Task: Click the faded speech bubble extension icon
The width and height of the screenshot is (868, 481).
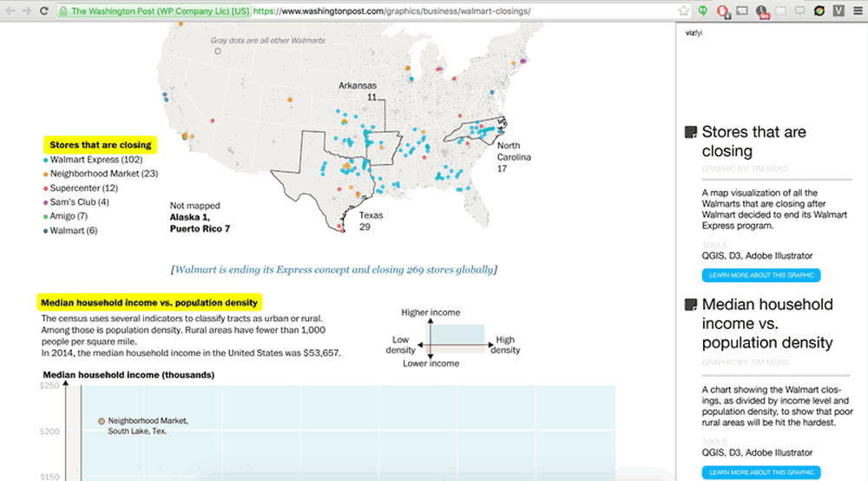Action: (800, 11)
